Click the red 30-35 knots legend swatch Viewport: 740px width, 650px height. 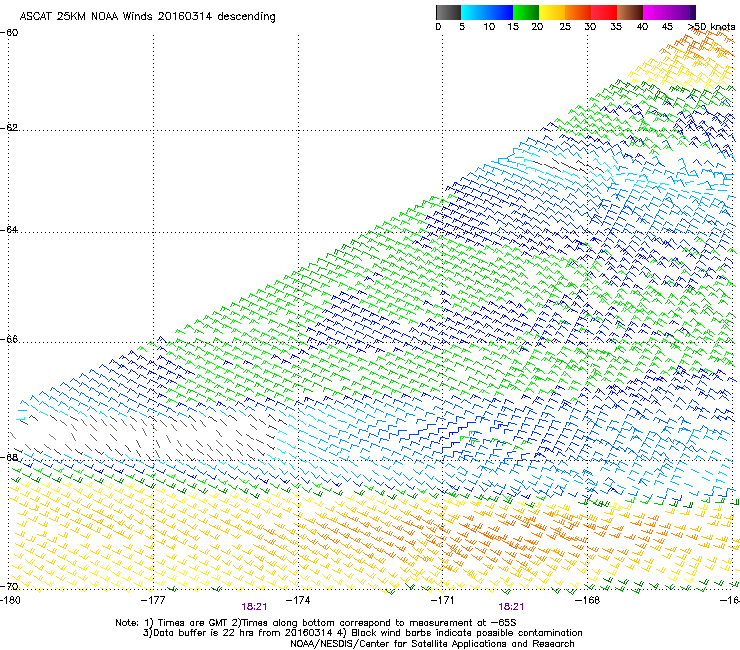[604, 12]
